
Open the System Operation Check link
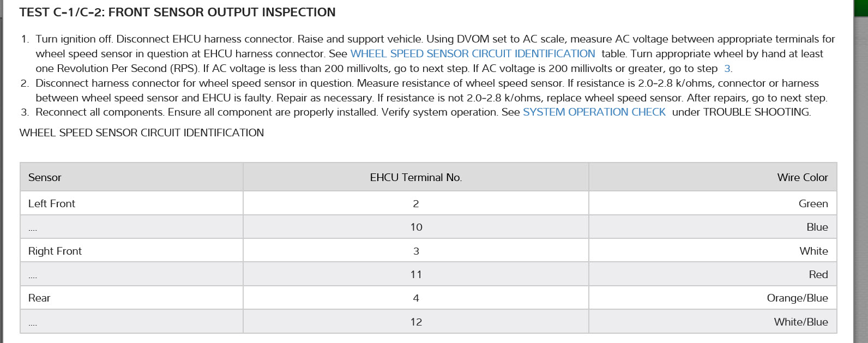point(594,112)
